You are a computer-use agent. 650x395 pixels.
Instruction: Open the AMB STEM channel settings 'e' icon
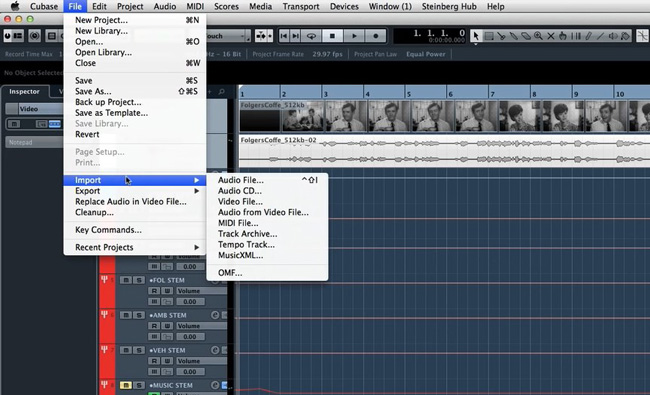point(215,315)
